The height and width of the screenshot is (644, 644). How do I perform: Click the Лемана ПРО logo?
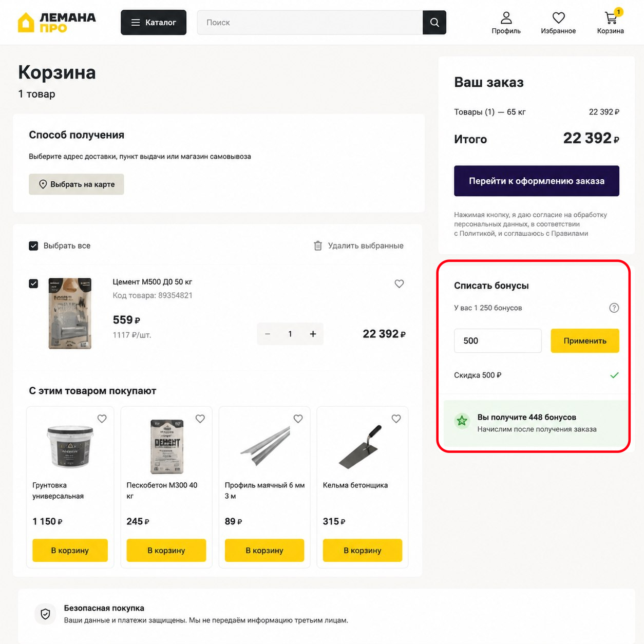pos(56,23)
